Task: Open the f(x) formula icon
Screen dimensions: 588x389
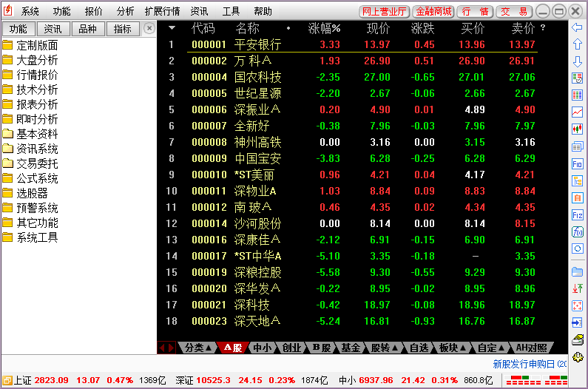Action: [x=578, y=231]
